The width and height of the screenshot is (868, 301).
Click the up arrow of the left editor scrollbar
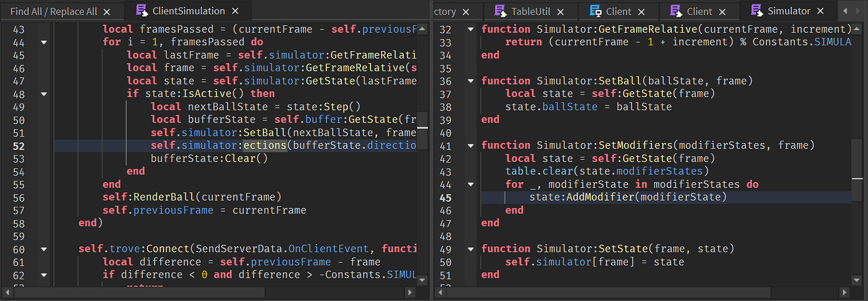[423, 28]
